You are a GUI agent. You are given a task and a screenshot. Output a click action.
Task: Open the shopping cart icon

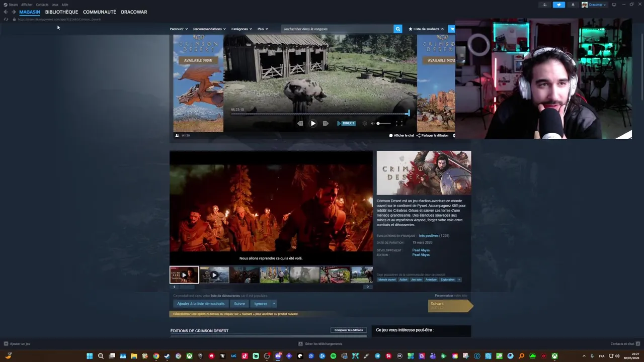(x=451, y=29)
